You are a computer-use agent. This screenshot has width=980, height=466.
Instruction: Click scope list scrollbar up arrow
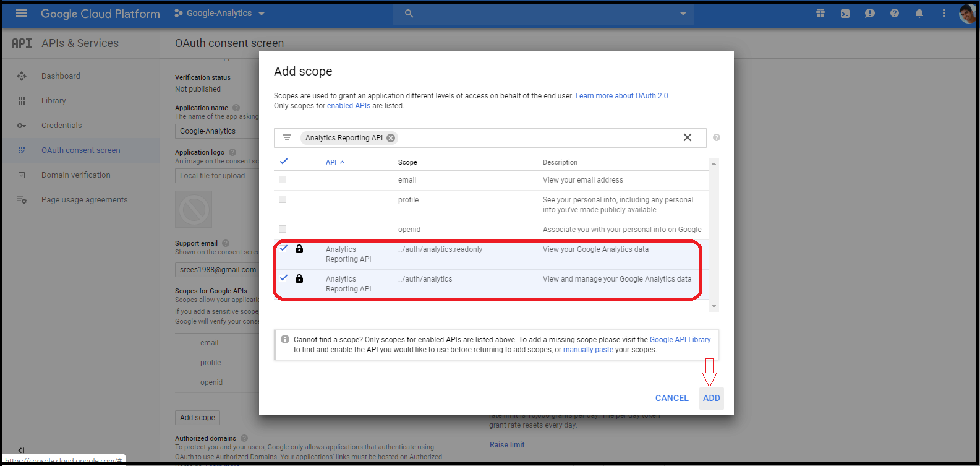click(714, 163)
